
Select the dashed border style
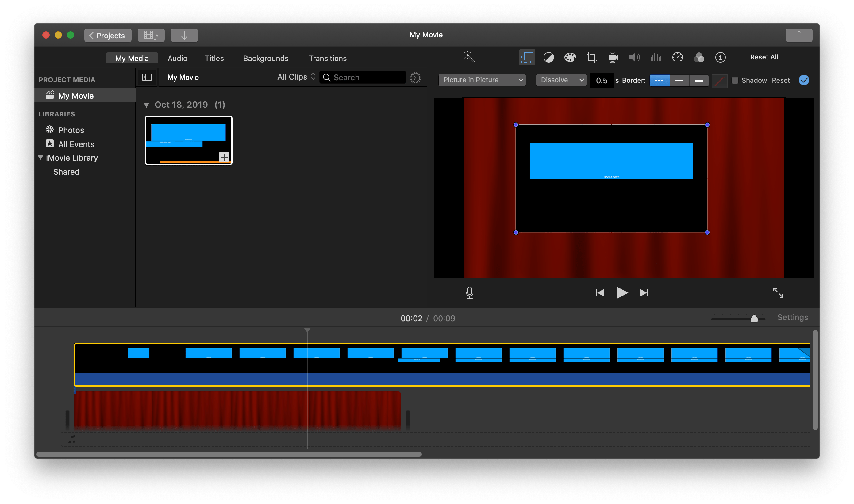[x=659, y=81]
